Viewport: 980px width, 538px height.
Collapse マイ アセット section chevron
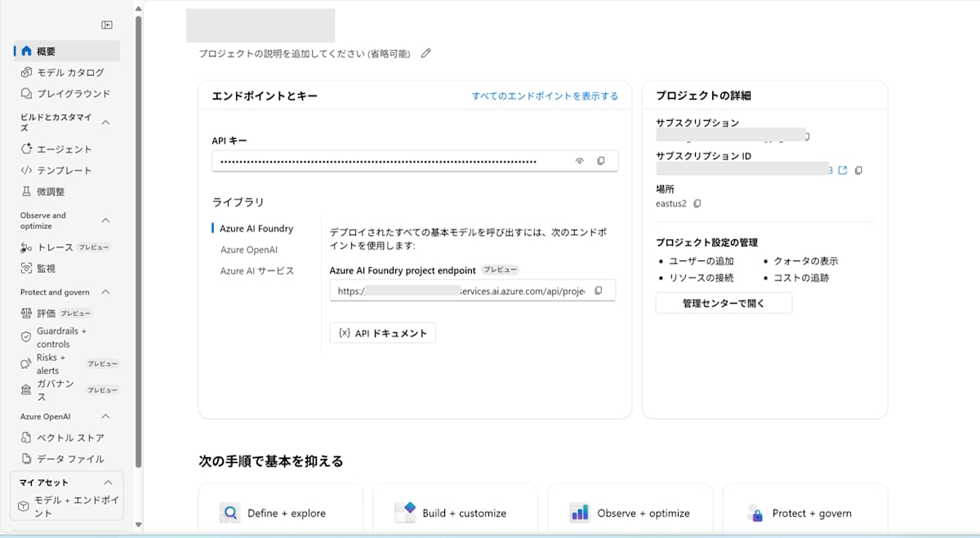pyautogui.click(x=108, y=482)
